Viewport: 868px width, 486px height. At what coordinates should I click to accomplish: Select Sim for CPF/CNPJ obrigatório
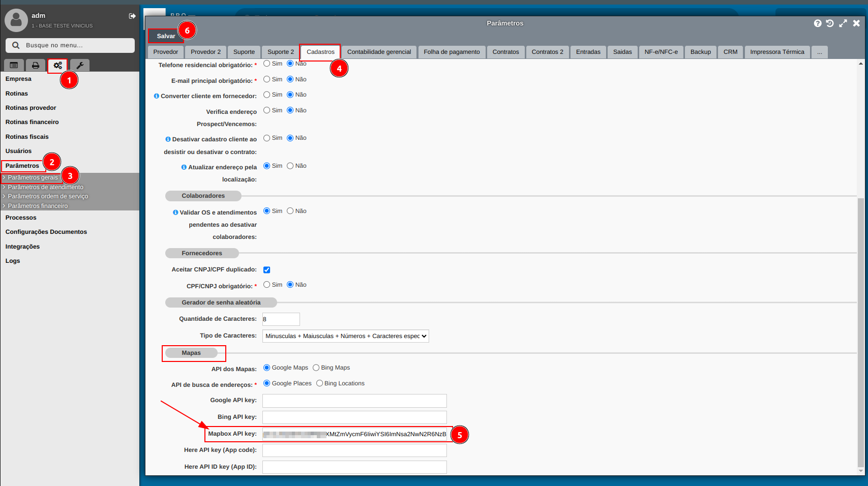pyautogui.click(x=266, y=285)
